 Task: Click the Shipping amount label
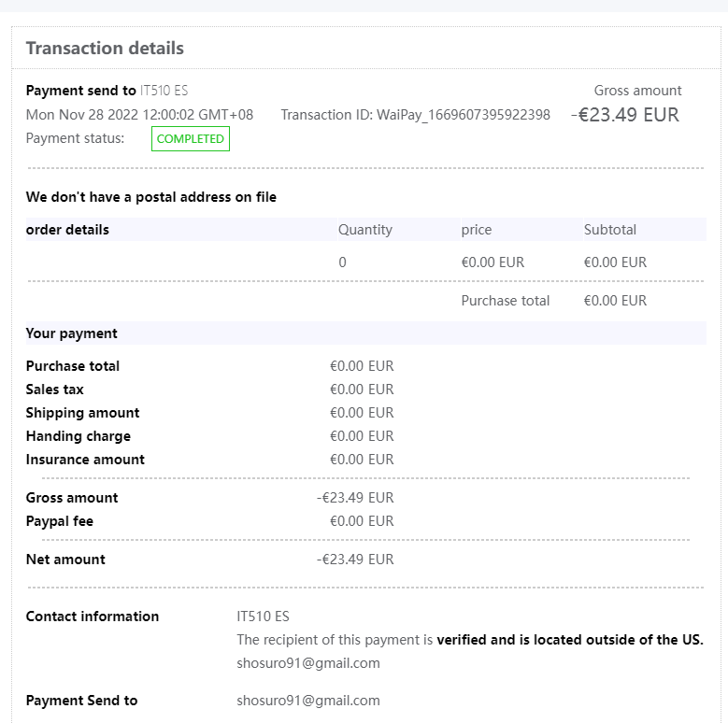(x=82, y=413)
